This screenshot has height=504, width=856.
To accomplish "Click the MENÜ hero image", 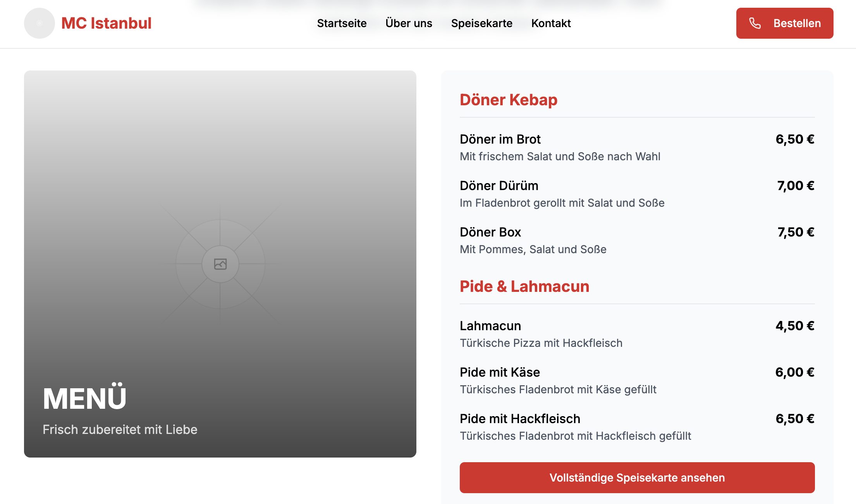I will click(x=220, y=264).
